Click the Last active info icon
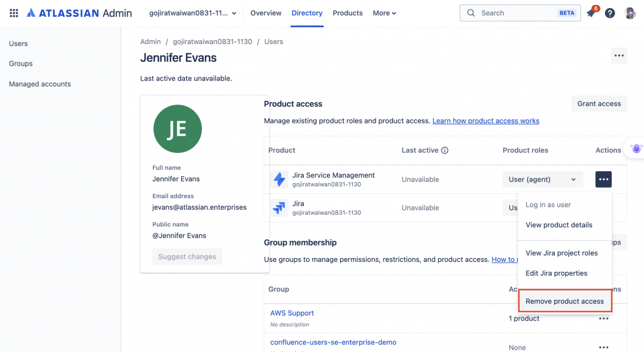The image size is (644, 352). point(445,150)
